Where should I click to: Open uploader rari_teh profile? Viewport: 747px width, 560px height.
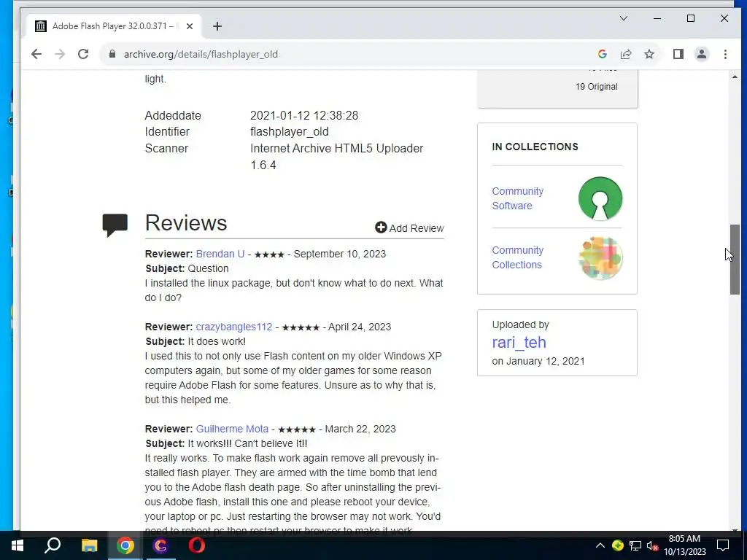[519, 343]
